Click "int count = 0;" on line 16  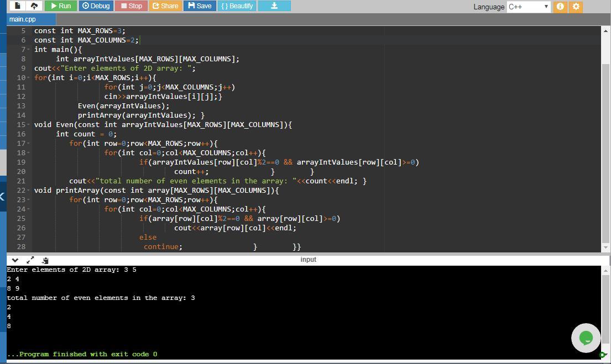pos(86,134)
